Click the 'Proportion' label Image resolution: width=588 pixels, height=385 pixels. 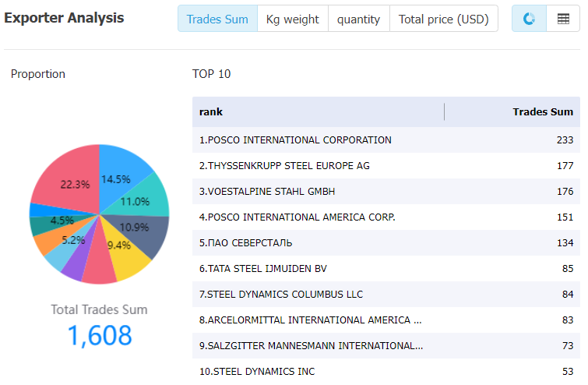pos(38,74)
